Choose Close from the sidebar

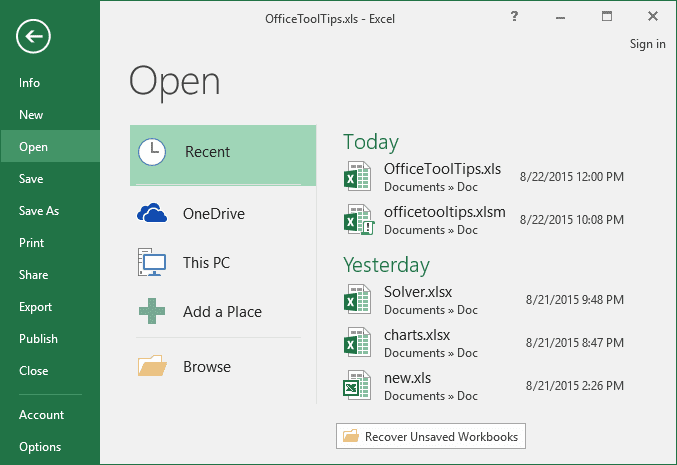point(50,370)
